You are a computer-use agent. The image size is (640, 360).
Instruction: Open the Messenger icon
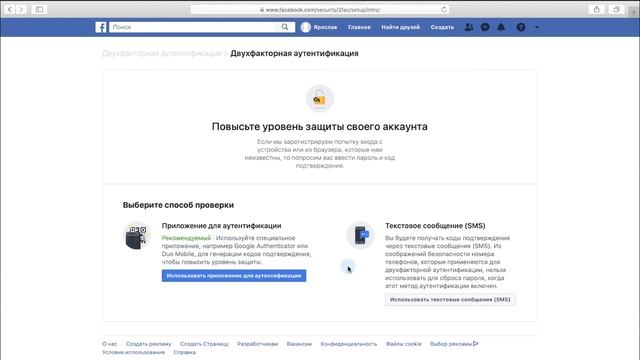coord(485,27)
